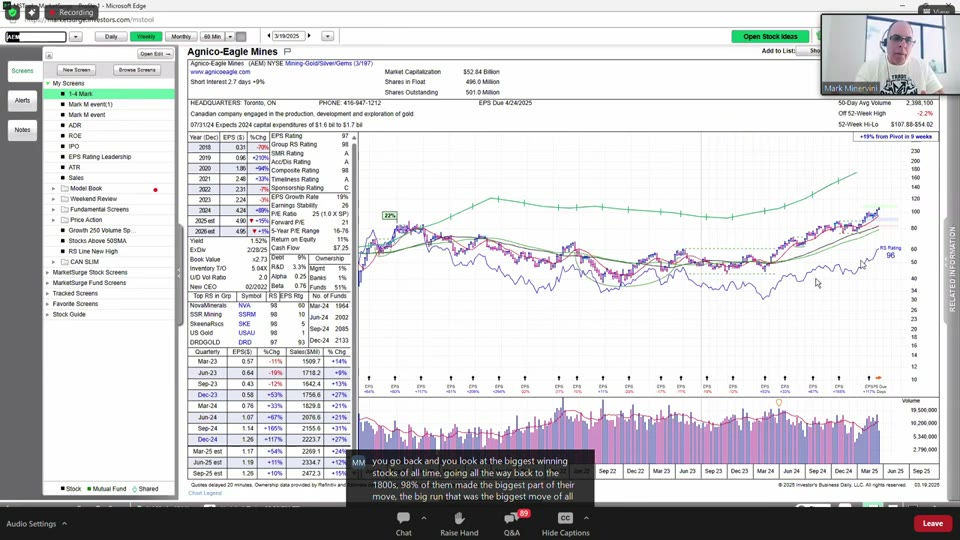The image size is (960, 540).
Task: Open Mining-Gold/Silver/Gems industry group link
Action: [x=328, y=63]
